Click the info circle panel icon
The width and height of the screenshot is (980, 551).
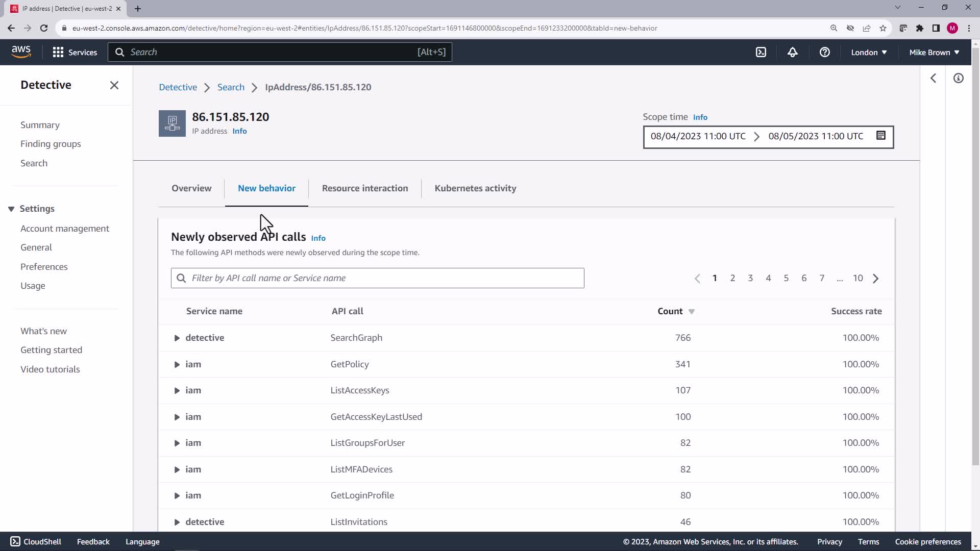coord(958,78)
